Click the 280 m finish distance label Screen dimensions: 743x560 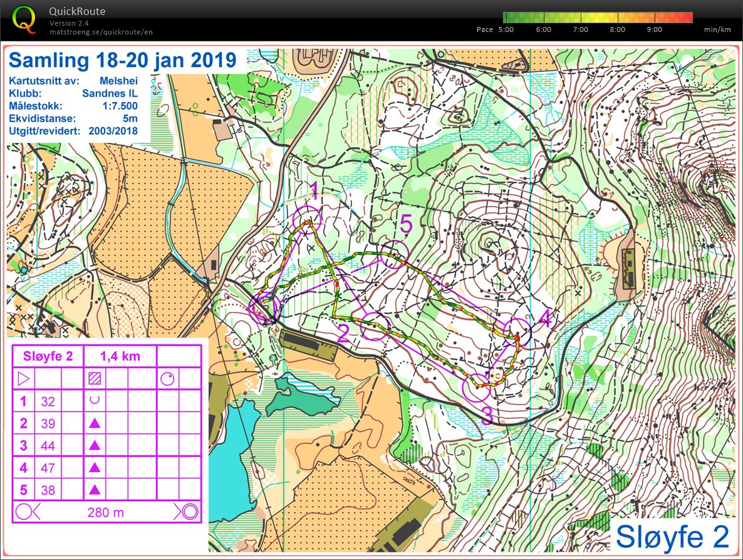click(106, 512)
